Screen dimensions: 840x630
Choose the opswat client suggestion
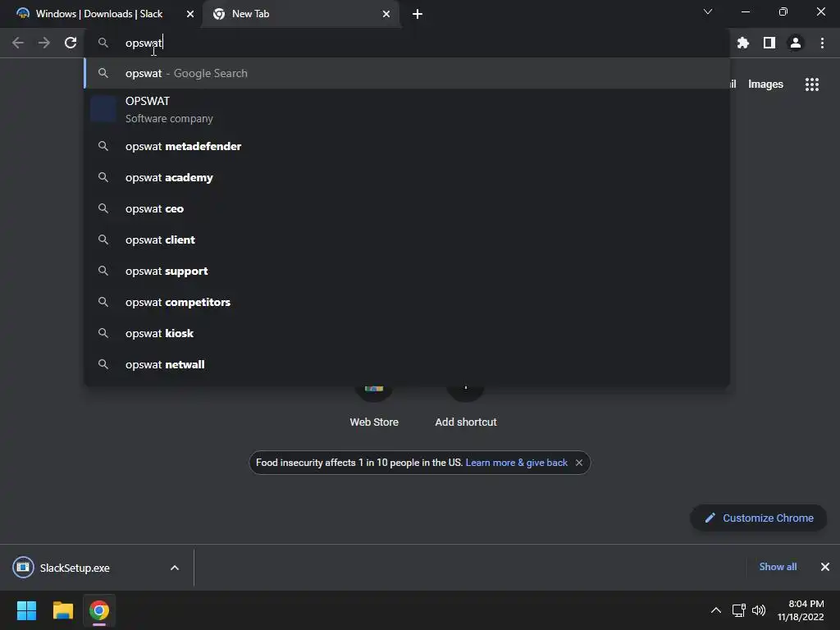click(407, 240)
